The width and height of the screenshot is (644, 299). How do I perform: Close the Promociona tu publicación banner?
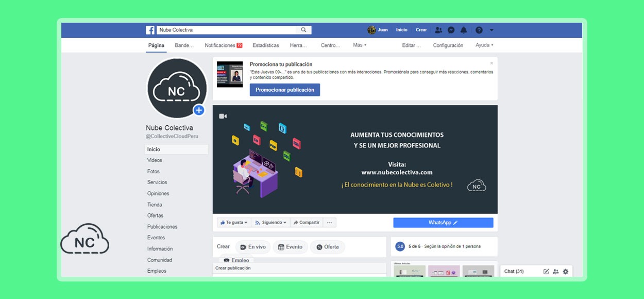point(492,63)
